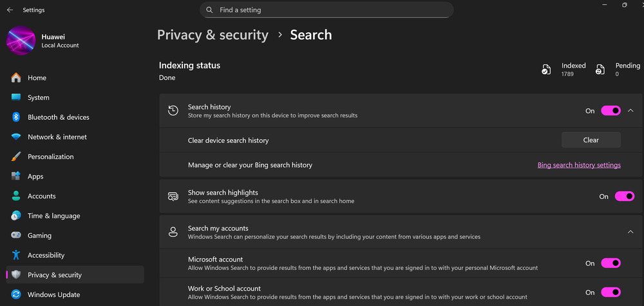The image size is (644, 306).
Task: Turn off the Search history toggle
Action: [611, 111]
